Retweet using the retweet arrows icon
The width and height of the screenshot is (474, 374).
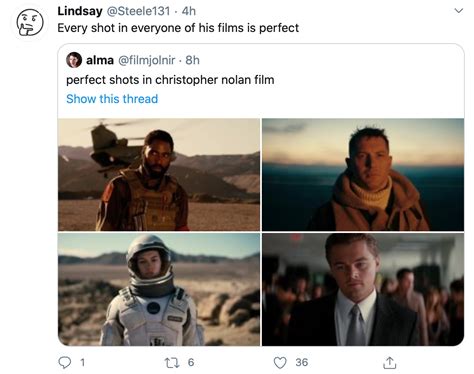172,362
